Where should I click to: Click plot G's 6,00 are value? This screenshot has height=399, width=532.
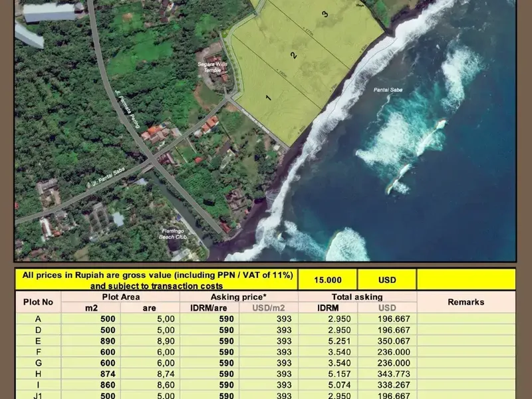pyautogui.click(x=166, y=362)
